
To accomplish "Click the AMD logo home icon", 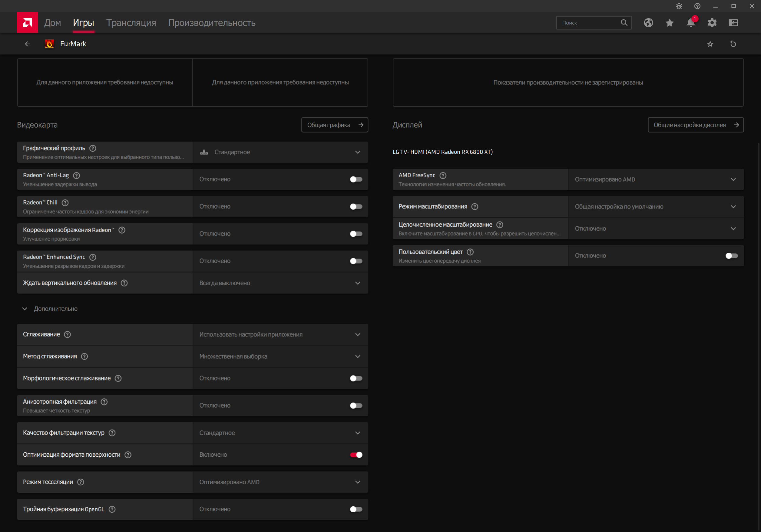I will [28, 22].
